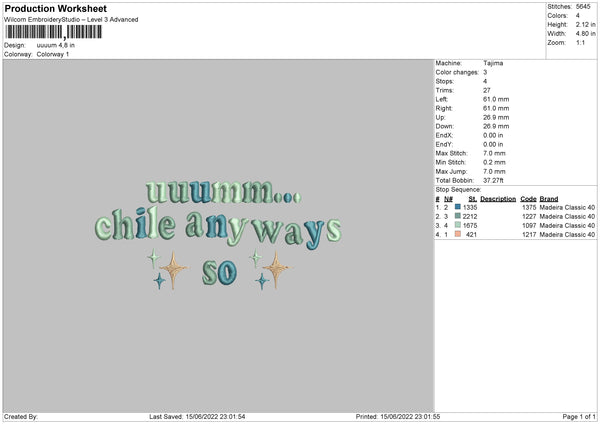
Task: Select the "Production Worksheet" title
Action: 56,8
